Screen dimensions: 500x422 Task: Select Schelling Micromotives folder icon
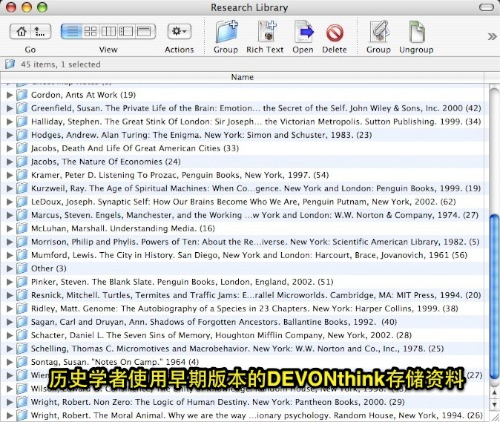coord(22,348)
